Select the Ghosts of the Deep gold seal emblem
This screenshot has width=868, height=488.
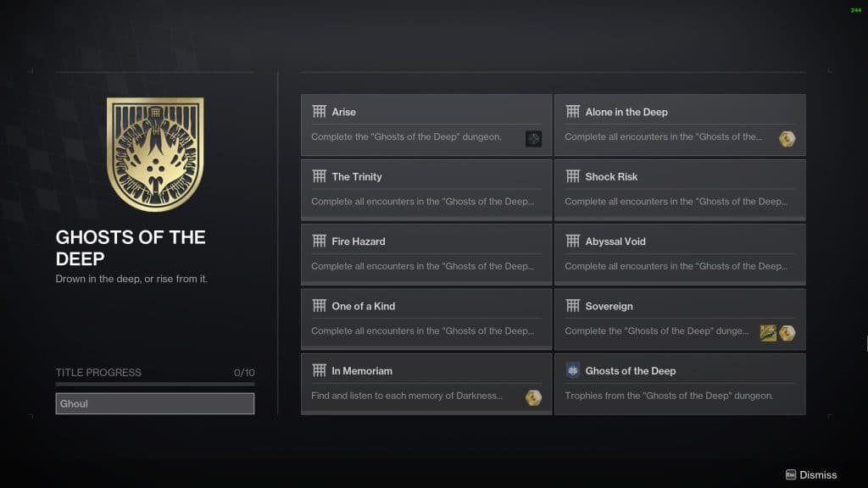tap(155, 154)
